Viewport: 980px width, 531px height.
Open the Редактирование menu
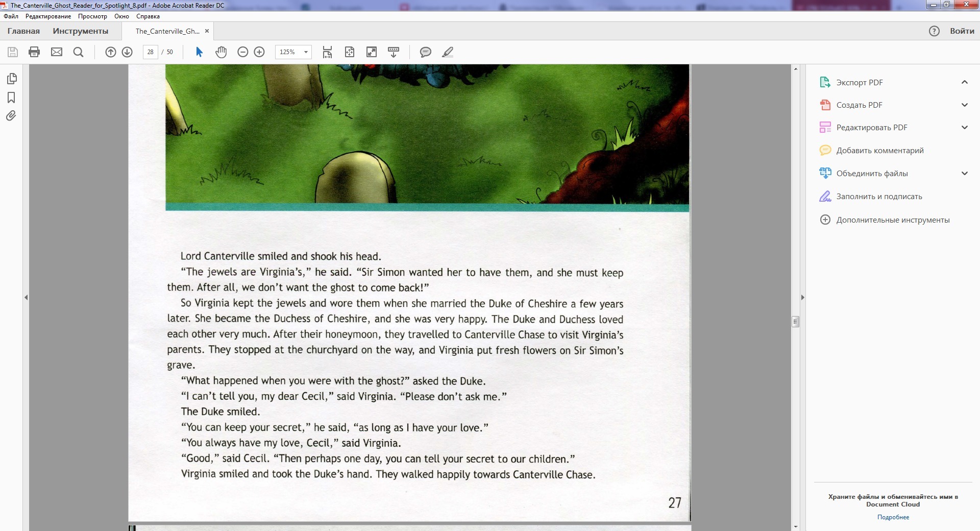point(48,16)
